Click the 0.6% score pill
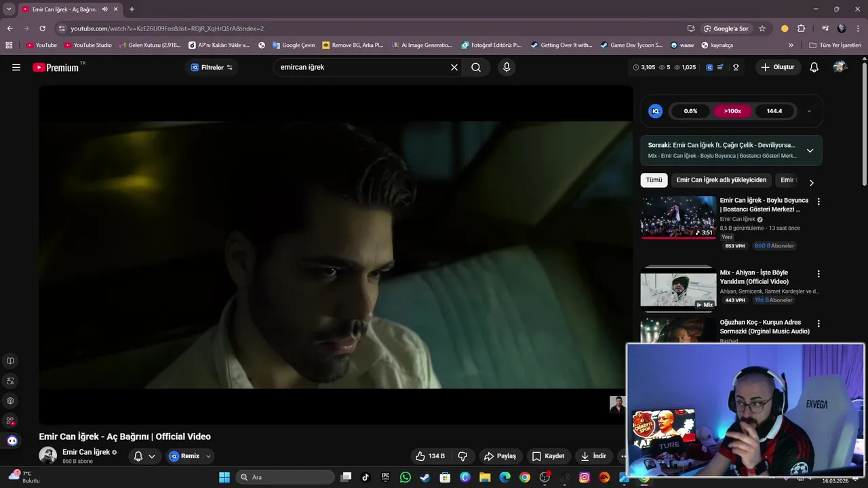Screen dimensions: 868x488 click(x=690, y=111)
